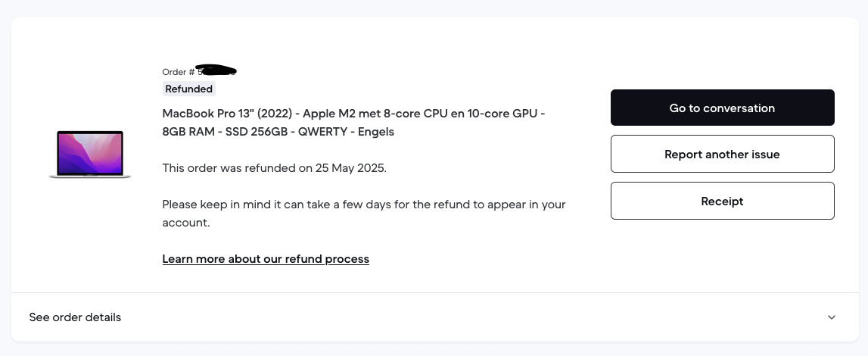Click the '25 May 2025' date text
The width and height of the screenshot is (868, 356).
(x=350, y=167)
